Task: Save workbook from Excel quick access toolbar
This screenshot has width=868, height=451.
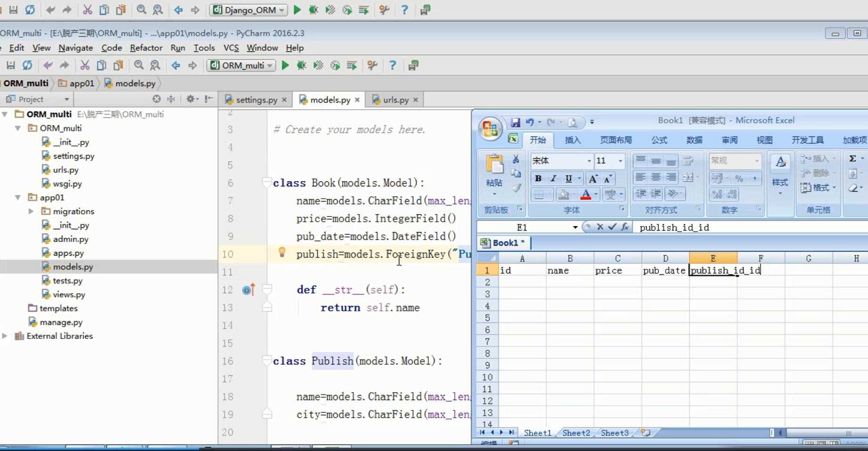Action: [x=515, y=122]
